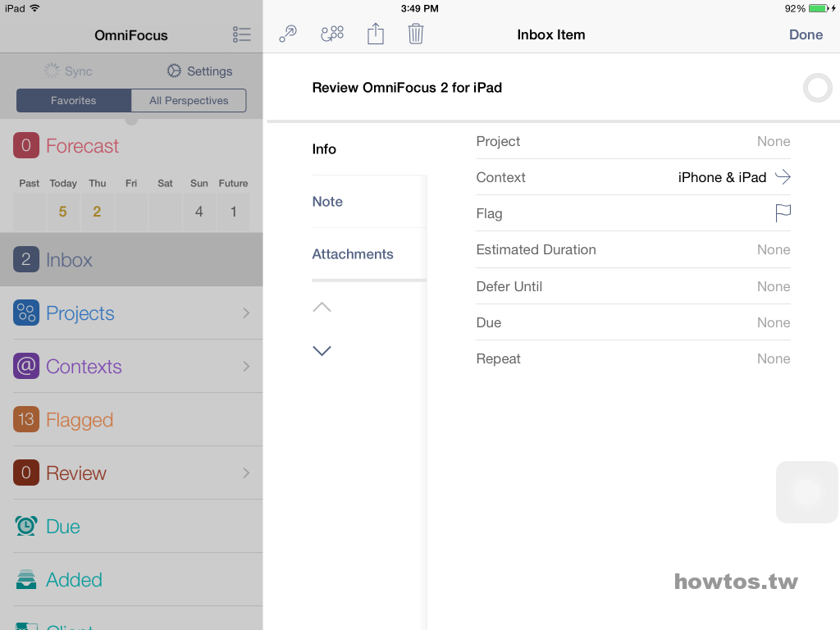Switch to All Perspectives segment
The height and width of the screenshot is (630, 840).
[189, 101]
